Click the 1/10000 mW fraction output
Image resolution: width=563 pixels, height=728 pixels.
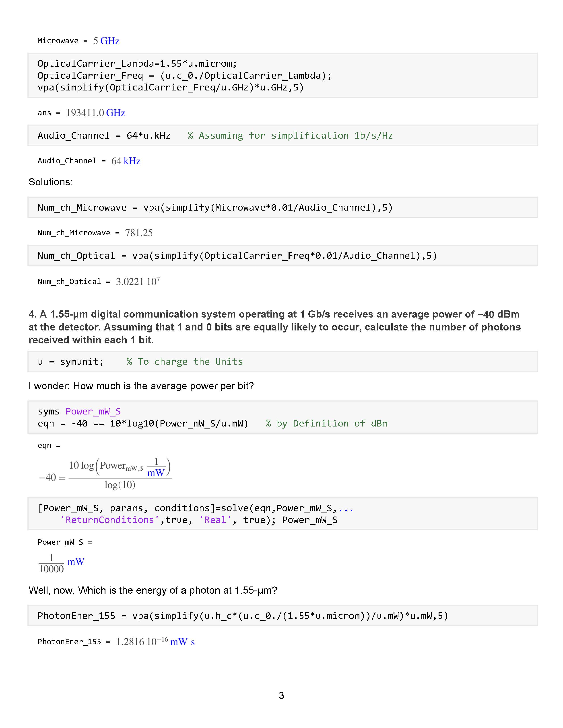pos(62,563)
